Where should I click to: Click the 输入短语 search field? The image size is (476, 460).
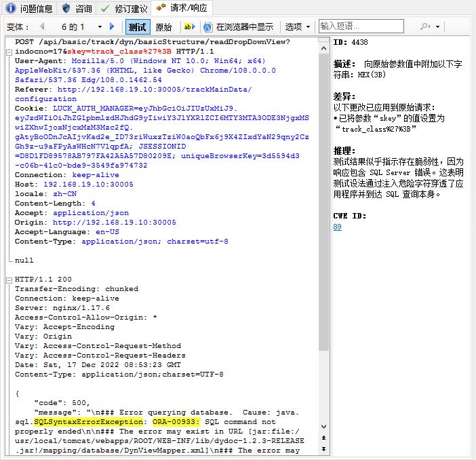click(x=361, y=26)
